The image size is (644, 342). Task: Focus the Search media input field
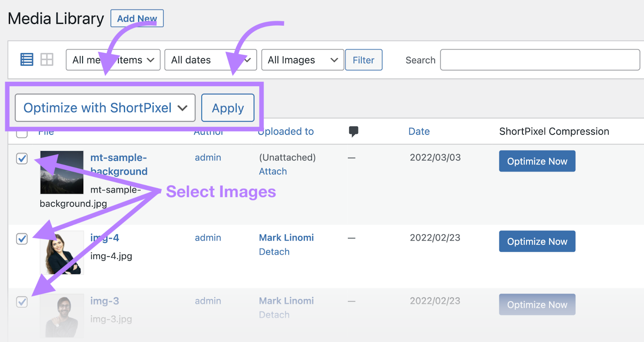pyautogui.click(x=540, y=60)
